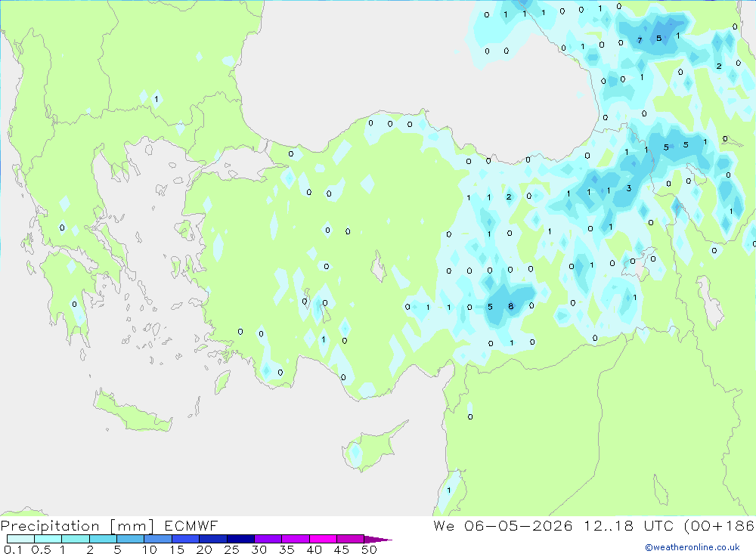Click the 1–2 mm legend color swatch

coord(75,539)
